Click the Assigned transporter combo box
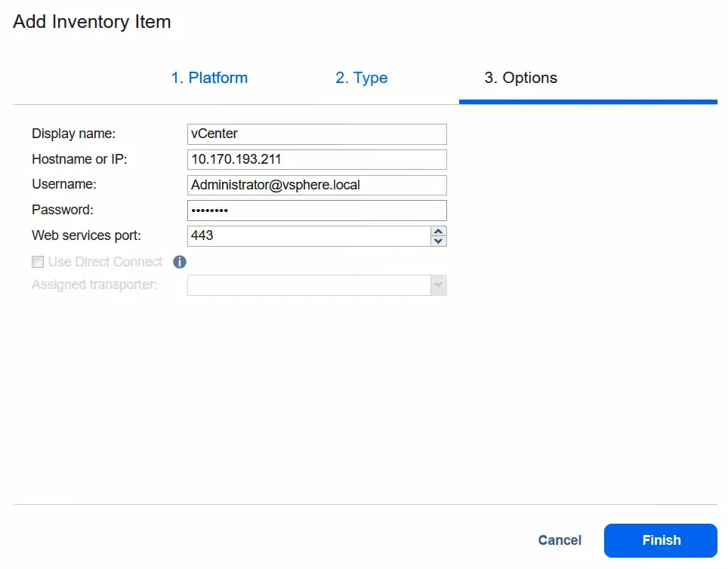 [310, 285]
